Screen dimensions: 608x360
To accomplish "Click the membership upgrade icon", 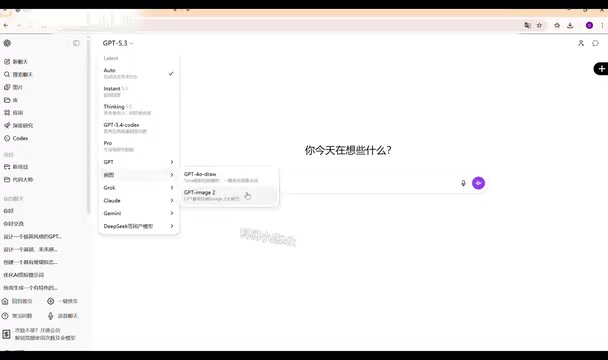I will pyautogui.click(x=6, y=334).
